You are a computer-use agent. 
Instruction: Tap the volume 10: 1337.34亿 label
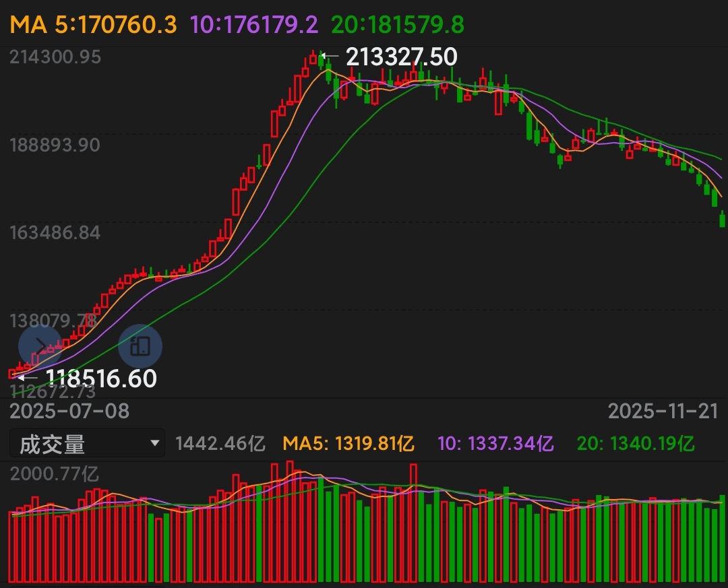click(496, 444)
